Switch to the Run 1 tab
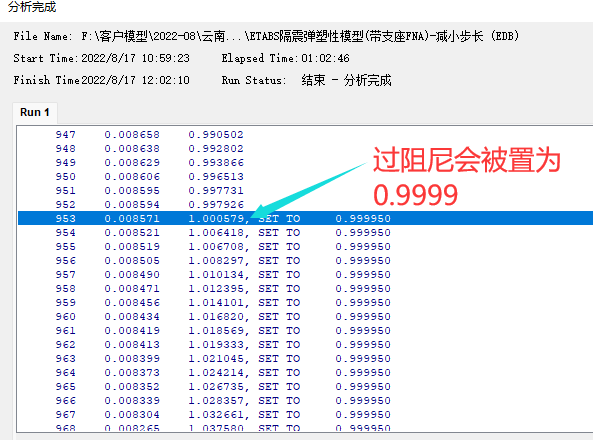 click(35, 112)
